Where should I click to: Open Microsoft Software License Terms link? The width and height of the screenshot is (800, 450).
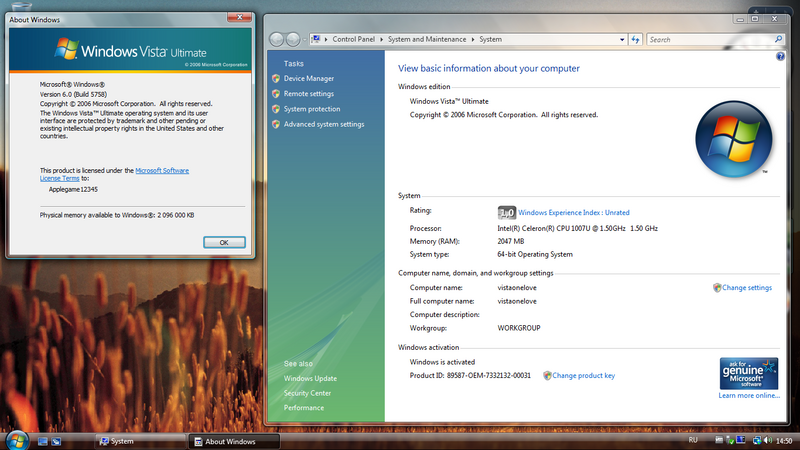click(x=114, y=174)
